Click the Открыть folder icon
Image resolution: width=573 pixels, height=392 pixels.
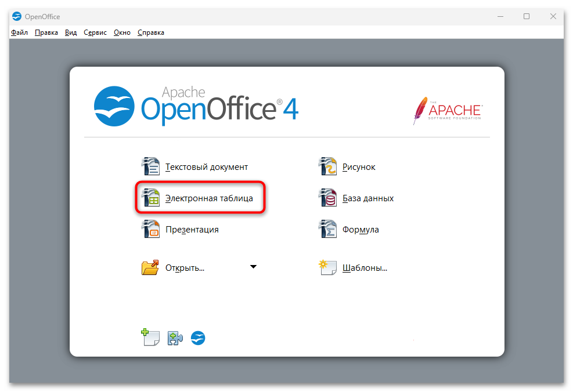pyautogui.click(x=150, y=267)
